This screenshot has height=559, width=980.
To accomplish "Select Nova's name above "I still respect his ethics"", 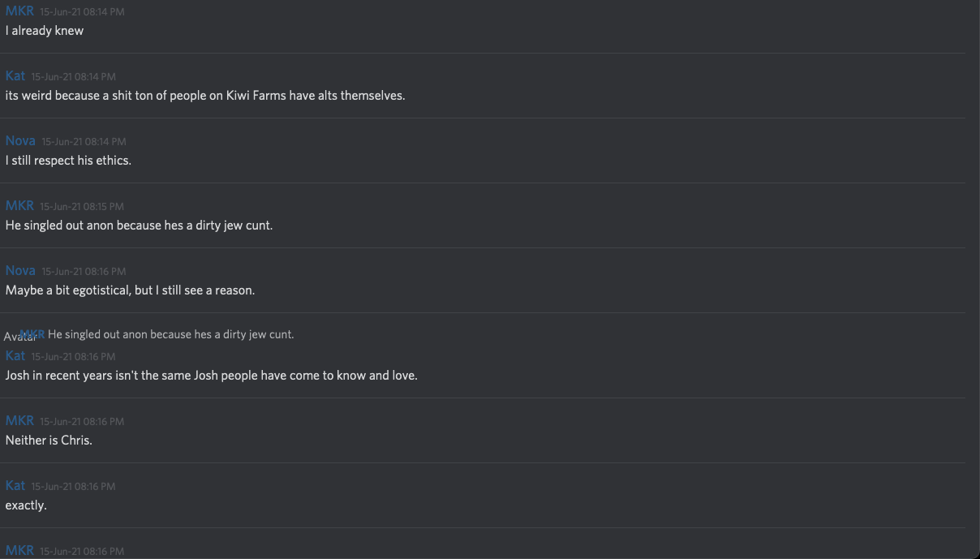I will click(x=20, y=141).
